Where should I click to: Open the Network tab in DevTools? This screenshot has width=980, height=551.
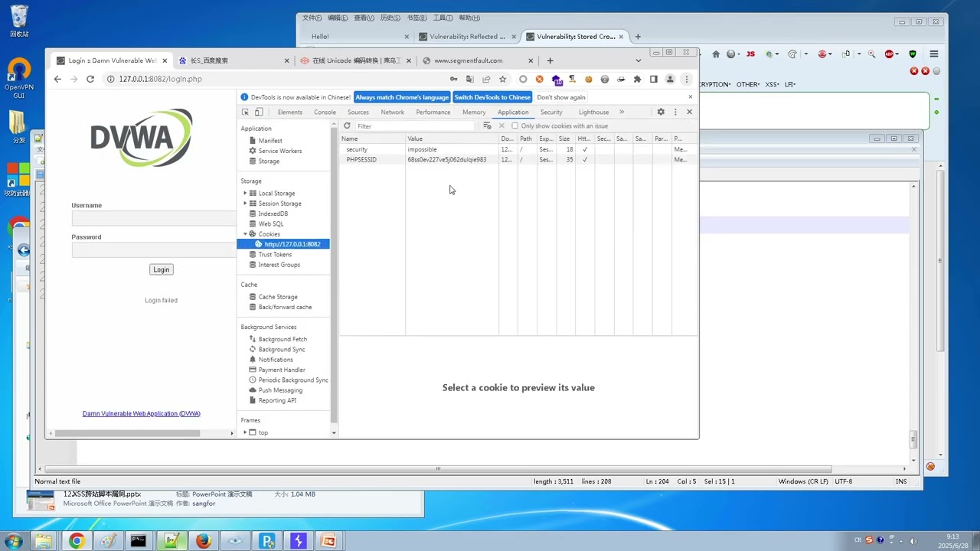tap(392, 112)
